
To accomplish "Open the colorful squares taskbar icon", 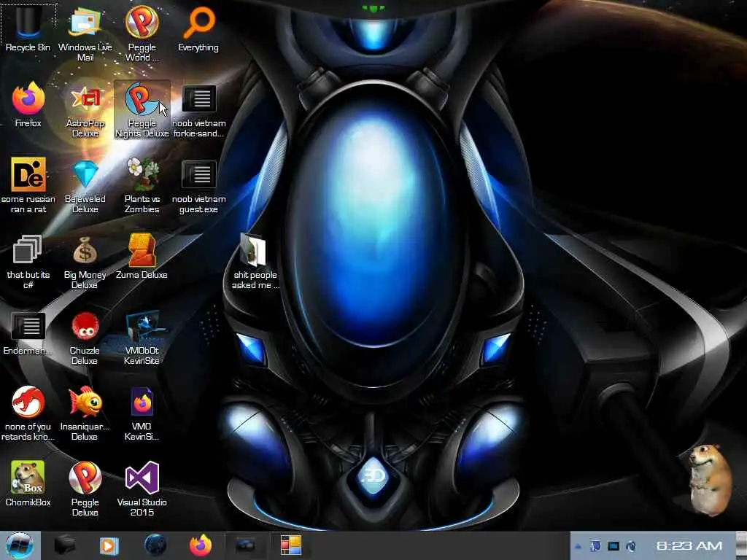I will coord(290,545).
